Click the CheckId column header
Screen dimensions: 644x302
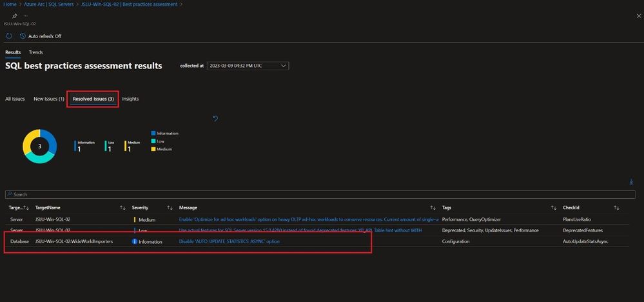[x=571, y=208]
